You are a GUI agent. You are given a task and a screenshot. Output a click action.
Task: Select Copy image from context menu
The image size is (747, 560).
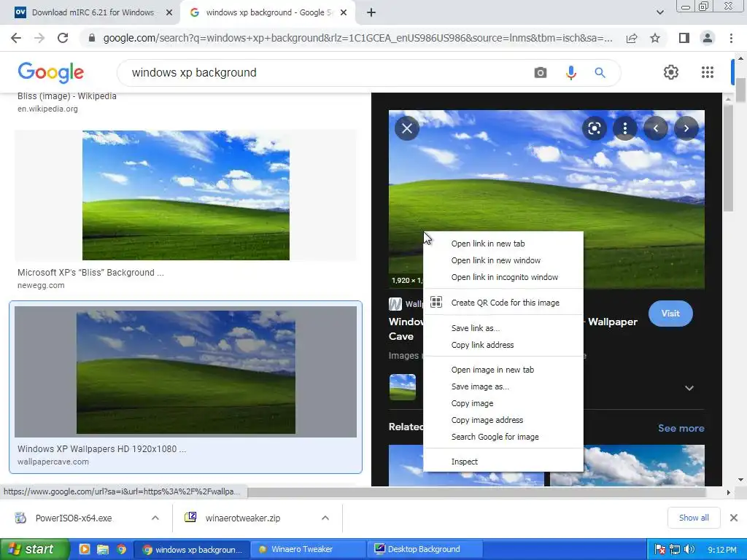pyautogui.click(x=503, y=403)
